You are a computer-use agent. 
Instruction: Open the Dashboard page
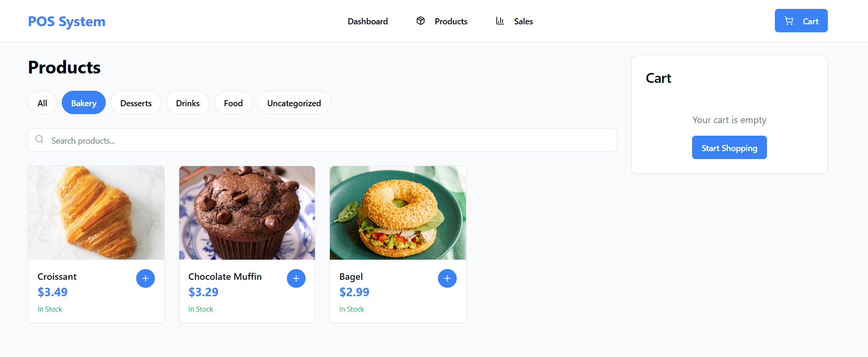click(x=368, y=21)
